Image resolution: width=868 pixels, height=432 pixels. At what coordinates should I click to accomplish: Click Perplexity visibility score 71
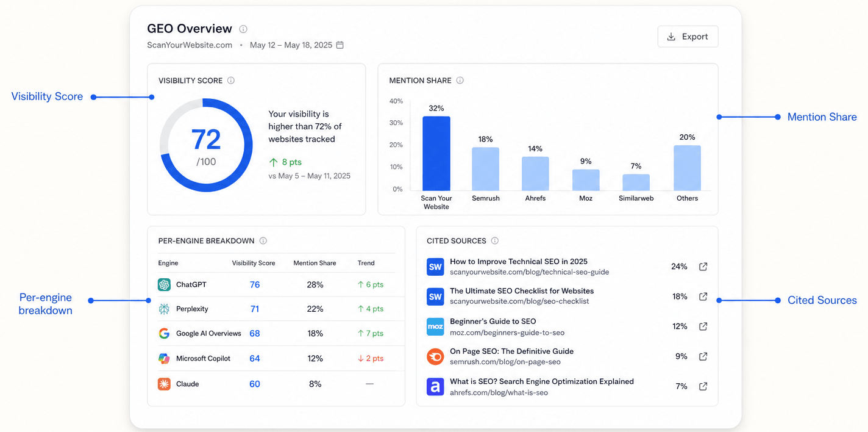[x=255, y=309]
